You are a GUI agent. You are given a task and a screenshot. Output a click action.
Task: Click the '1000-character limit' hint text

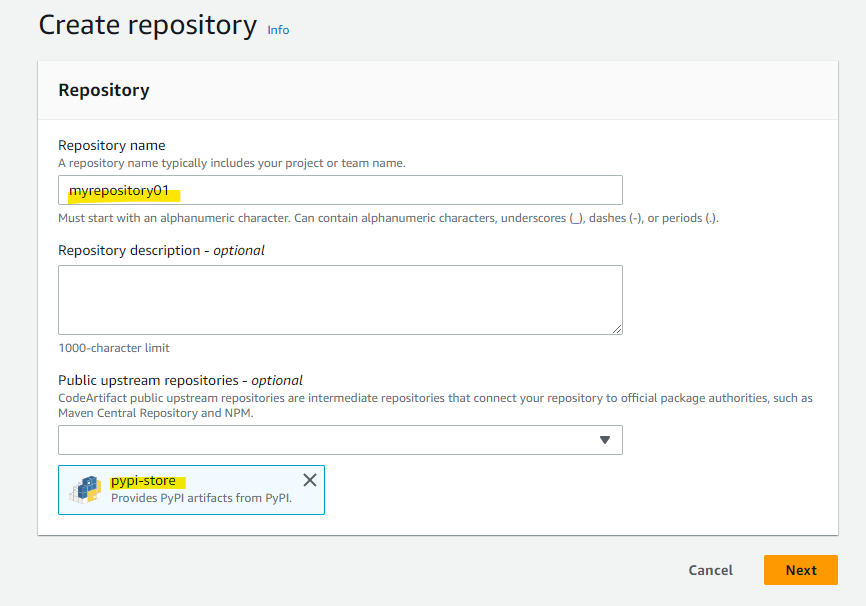pos(114,348)
